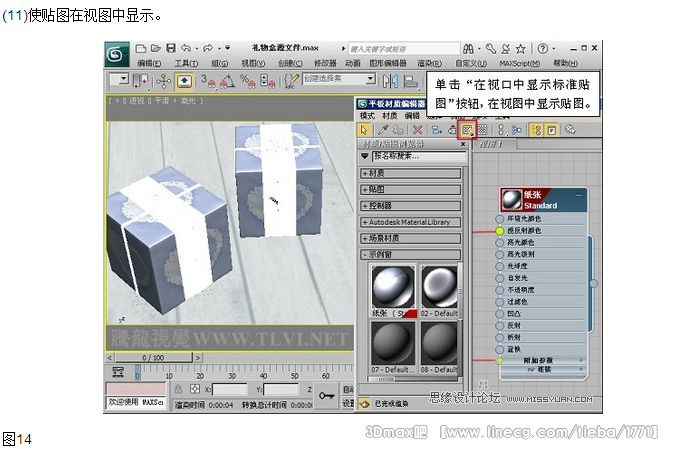Click the blue help question mark icon
This screenshot has height=449, width=687.
click(x=542, y=49)
